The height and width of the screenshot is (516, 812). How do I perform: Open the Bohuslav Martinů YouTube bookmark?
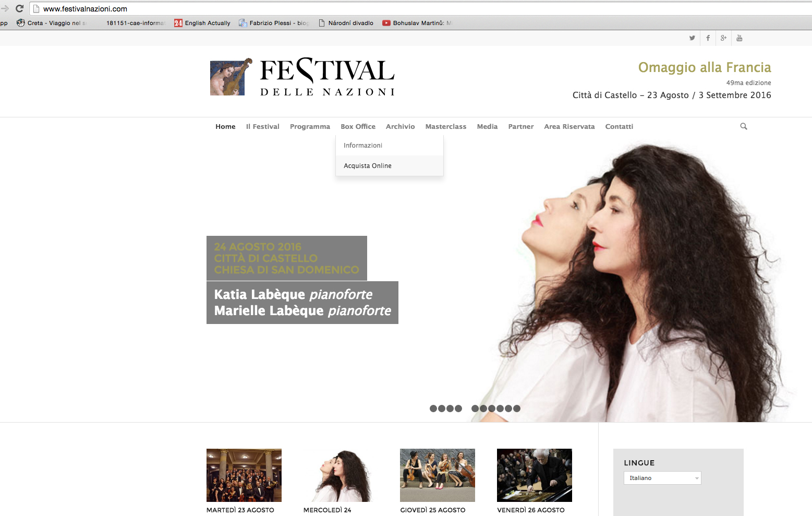(x=417, y=23)
